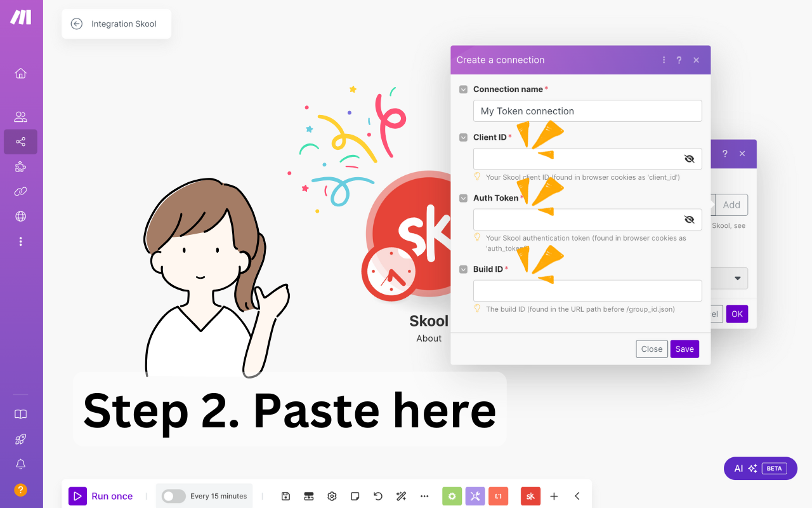812x508 pixels.
Task: Open the Team members icon in sidebar
Action: [x=20, y=117]
